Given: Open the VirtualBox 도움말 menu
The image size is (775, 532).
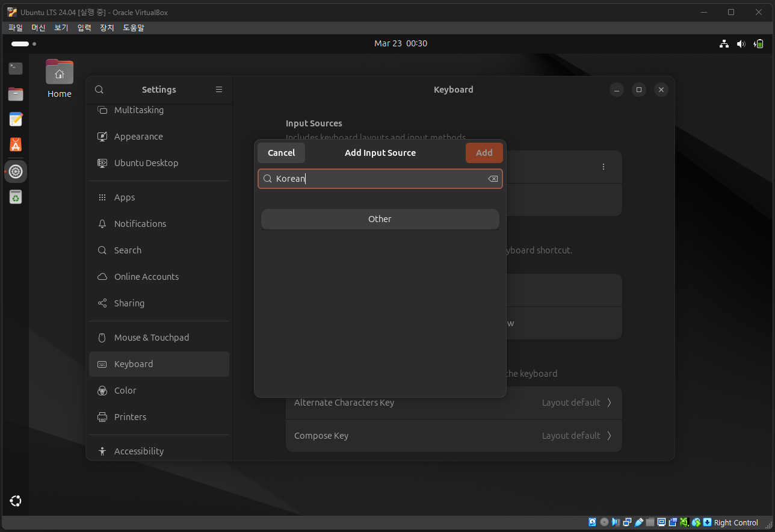Looking at the screenshot, I should point(134,28).
